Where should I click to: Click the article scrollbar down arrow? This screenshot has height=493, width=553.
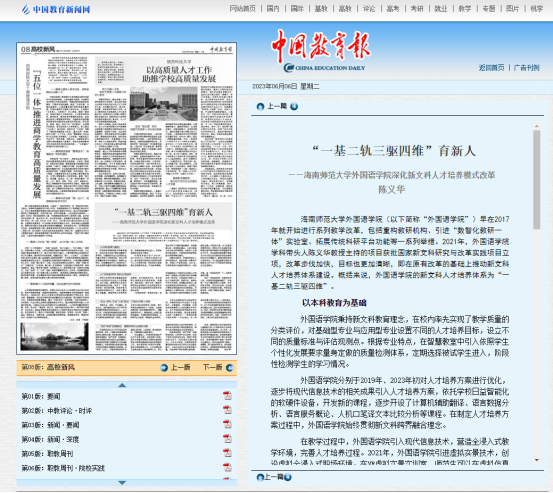536,460
